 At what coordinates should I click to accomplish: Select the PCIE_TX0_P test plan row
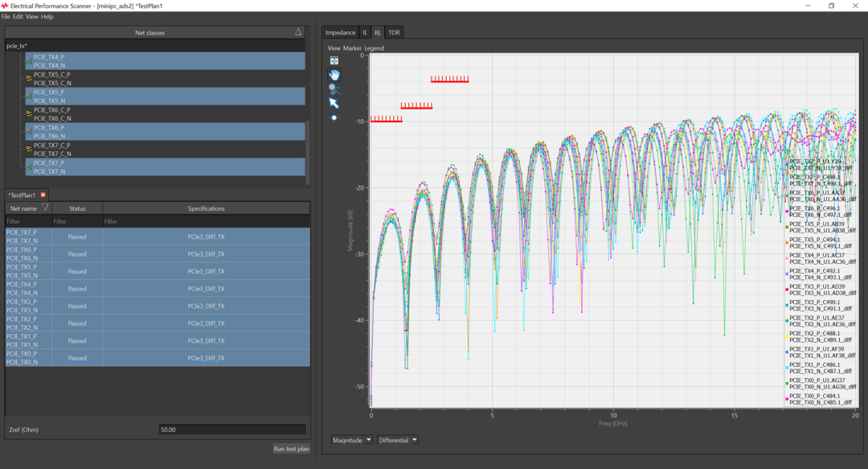tap(158, 358)
